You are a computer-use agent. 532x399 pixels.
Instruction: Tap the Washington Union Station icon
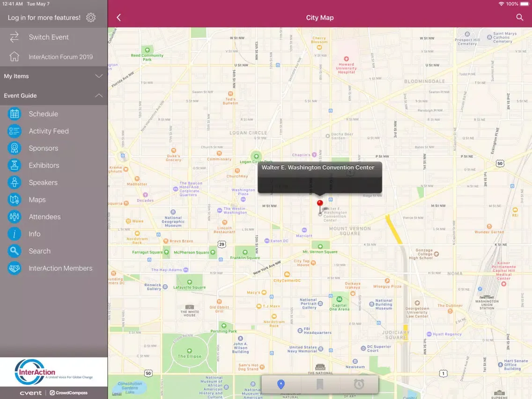[487, 297]
